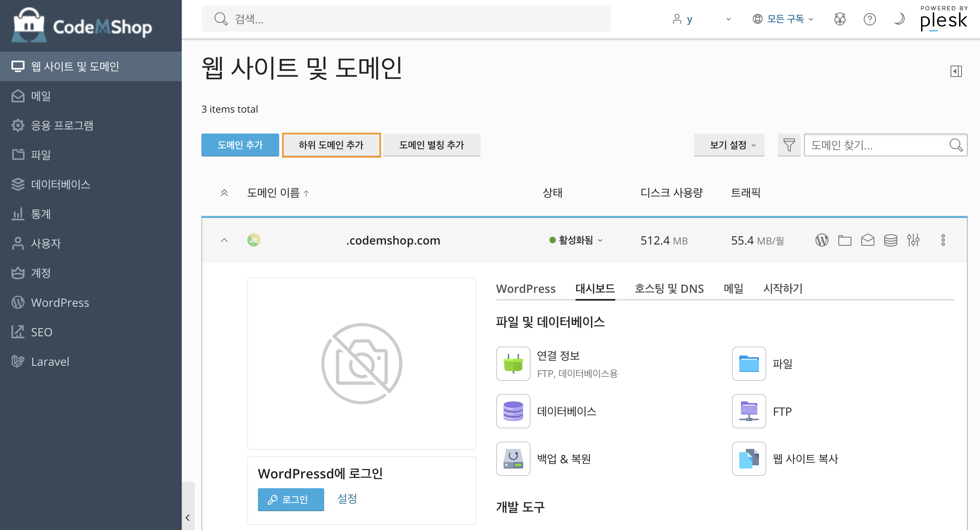This screenshot has width=980, height=530.
Task: Open the file manager folder icon in domain row
Action: (x=845, y=240)
